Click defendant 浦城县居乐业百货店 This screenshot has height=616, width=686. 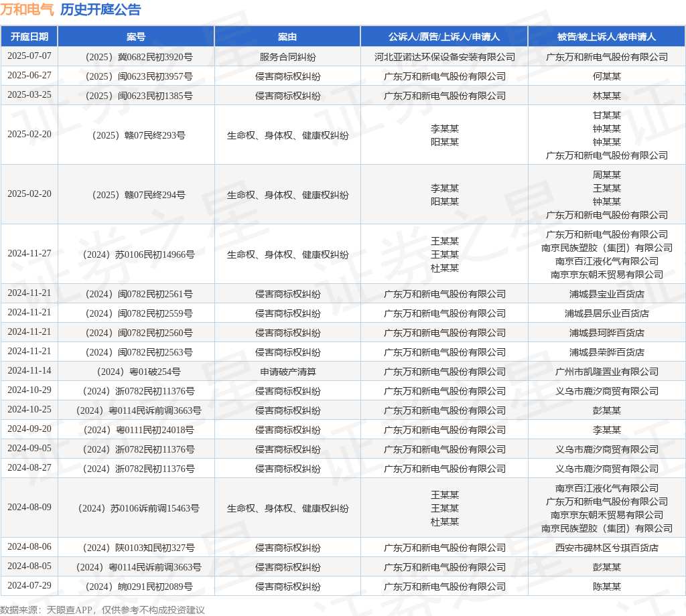point(607,313)
